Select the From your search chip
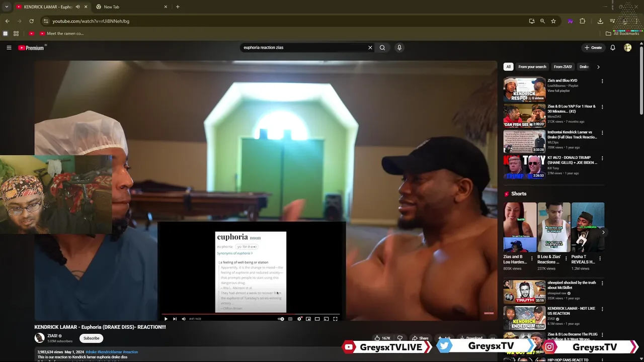 click(x=532, y=67)
